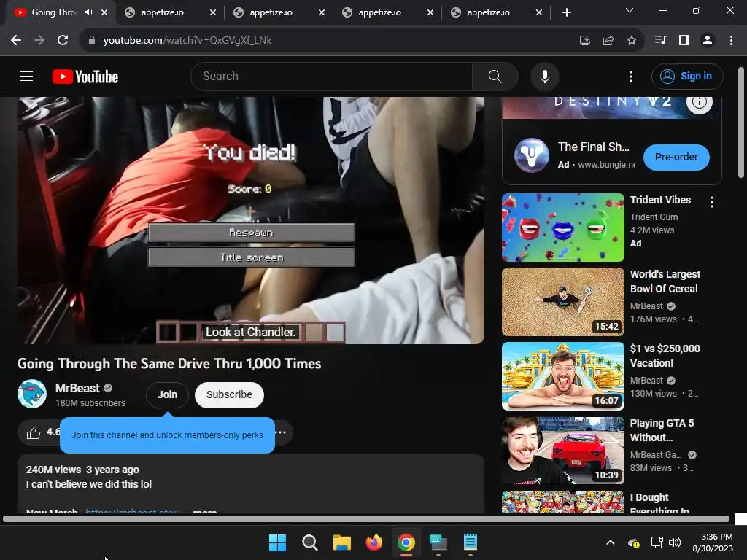
Task: Click the www.bungie.net ad link
Action: [x=606, y=164]
